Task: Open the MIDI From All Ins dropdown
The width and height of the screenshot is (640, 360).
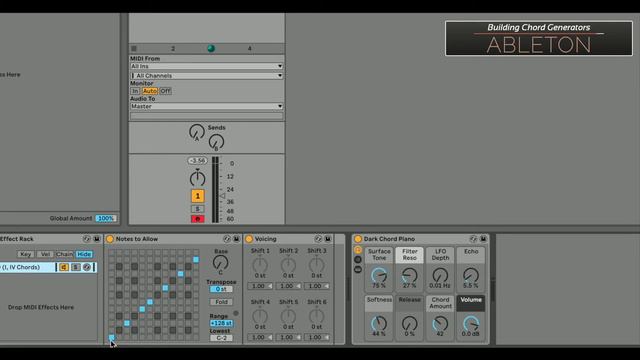Action: (207, 66)
